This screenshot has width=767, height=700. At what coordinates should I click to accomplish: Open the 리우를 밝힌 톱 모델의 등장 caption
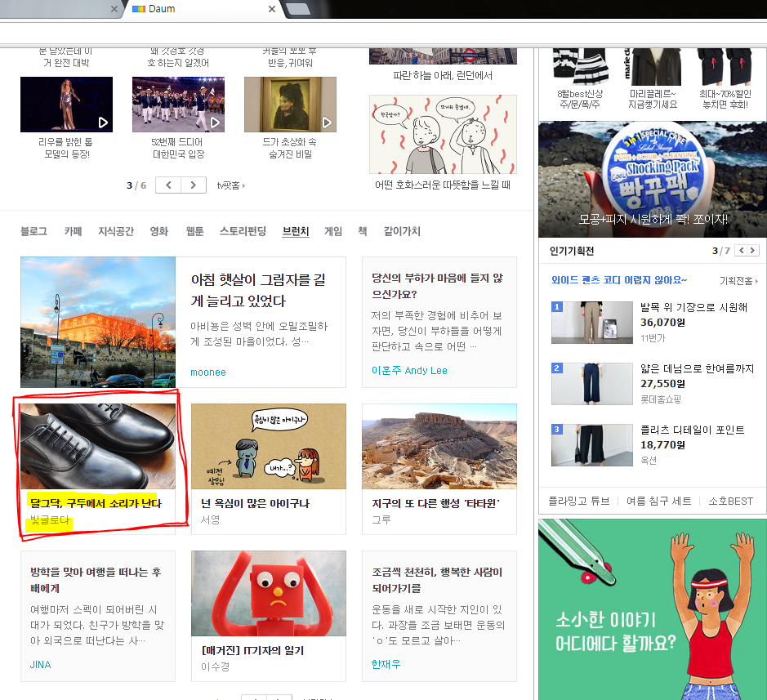(x=66, y=148)
